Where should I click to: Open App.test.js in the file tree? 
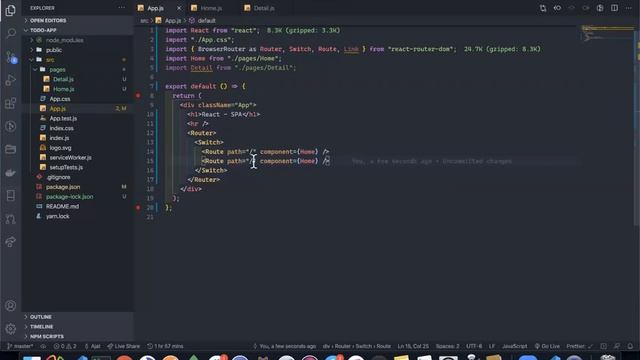[x=78, y=118]
